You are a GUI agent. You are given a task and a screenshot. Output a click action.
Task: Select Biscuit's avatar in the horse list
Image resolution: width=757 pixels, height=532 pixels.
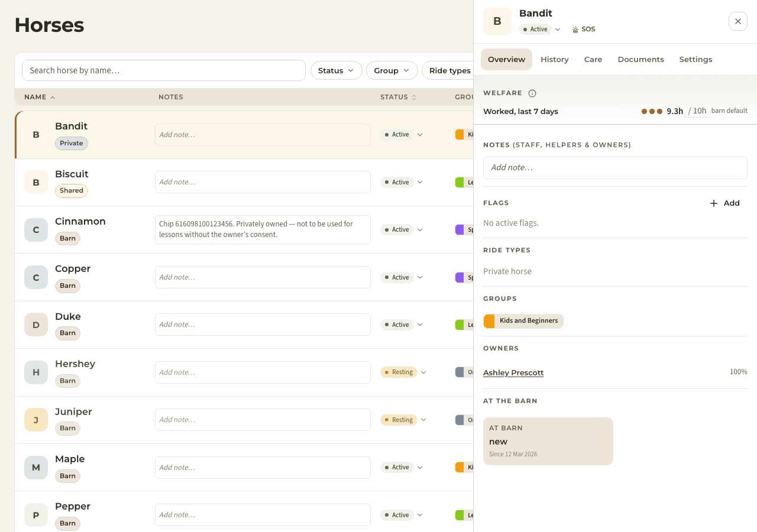pos(36,182)
